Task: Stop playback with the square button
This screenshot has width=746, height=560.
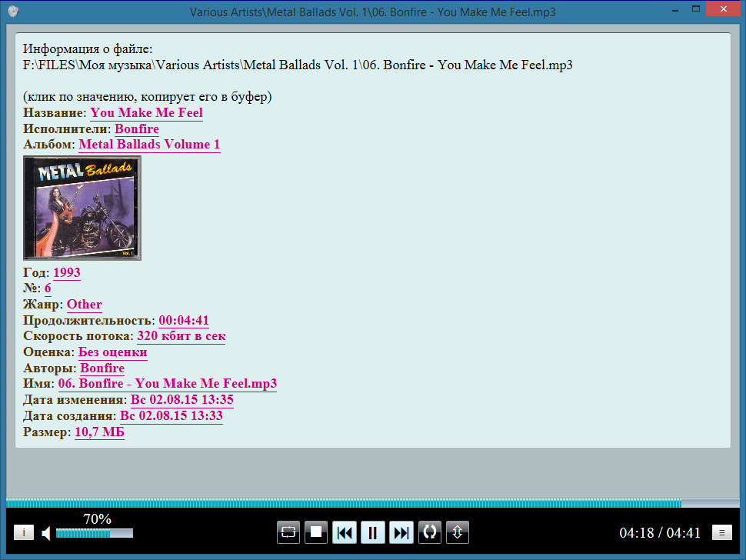Action: (316, 532)
